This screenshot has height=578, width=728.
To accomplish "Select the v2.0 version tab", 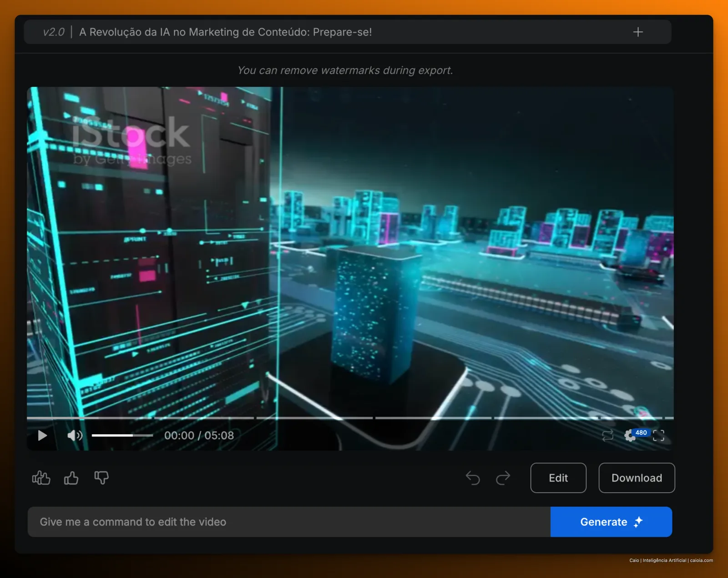I will 54,32.
